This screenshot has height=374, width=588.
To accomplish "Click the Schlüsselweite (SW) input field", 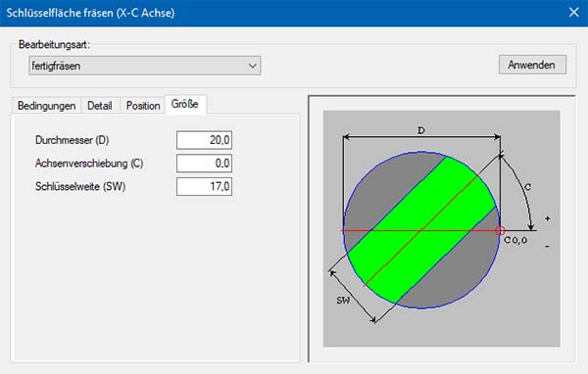I will [x=204, y=186].
